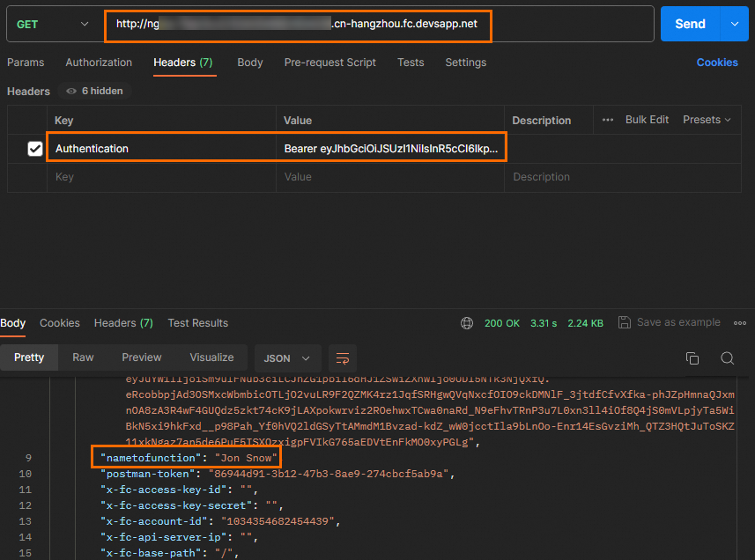
Task: Click Bulk Edit for headers
Action: coord(647,120)
